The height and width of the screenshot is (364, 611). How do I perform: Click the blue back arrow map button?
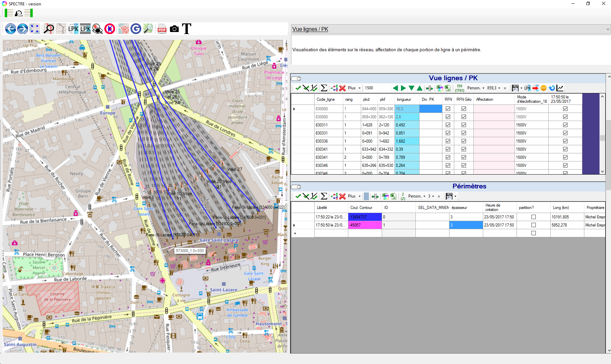(x=11, y=29)
